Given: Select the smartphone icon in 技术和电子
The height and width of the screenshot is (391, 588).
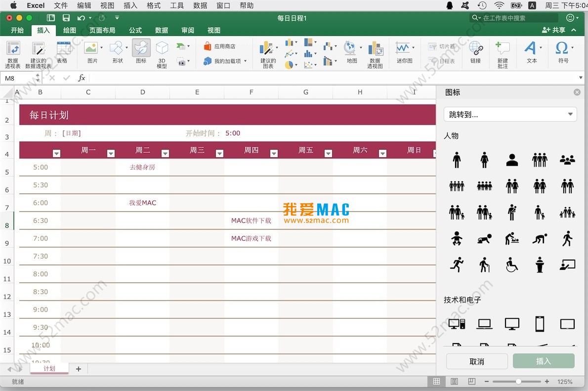Looking at the screenshot, I should pyautogui.click(x=540, y=324).
